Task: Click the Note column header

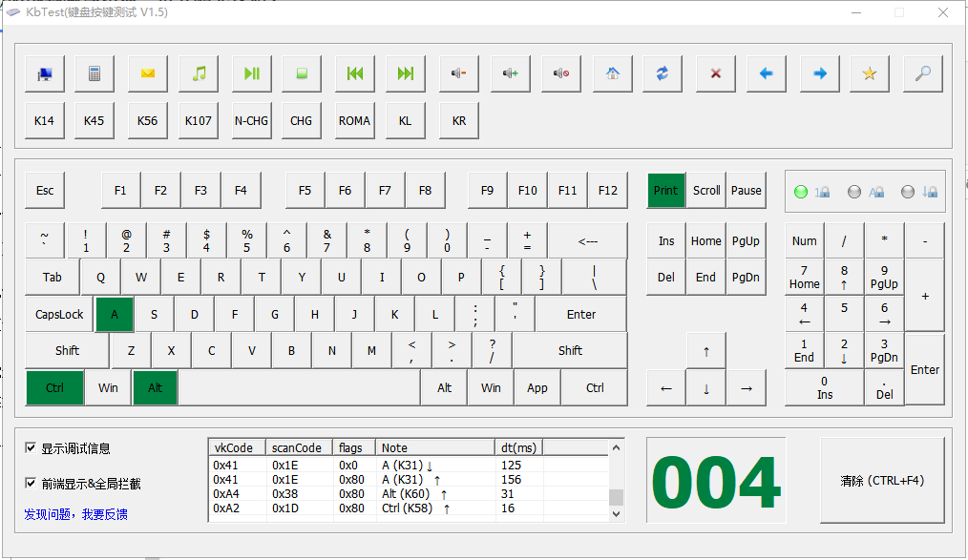Action: point(435,447)
